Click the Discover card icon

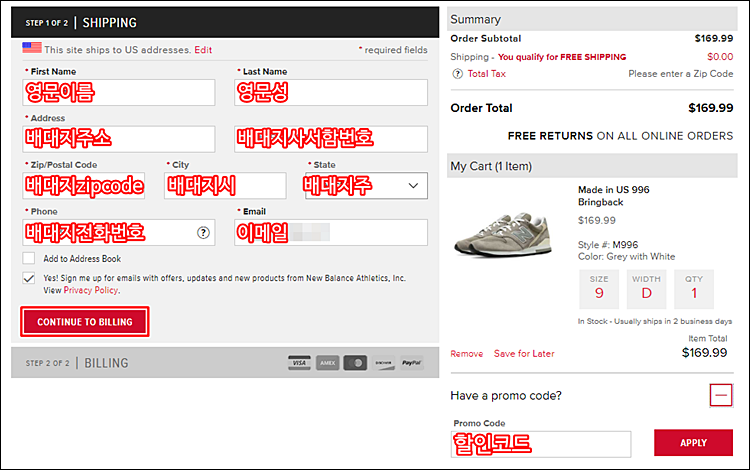point(384,363)
